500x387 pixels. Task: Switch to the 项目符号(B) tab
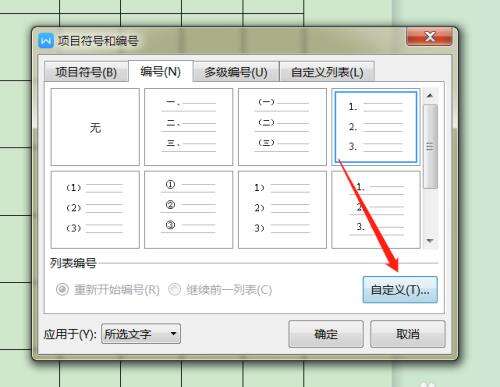pos(86,72)
